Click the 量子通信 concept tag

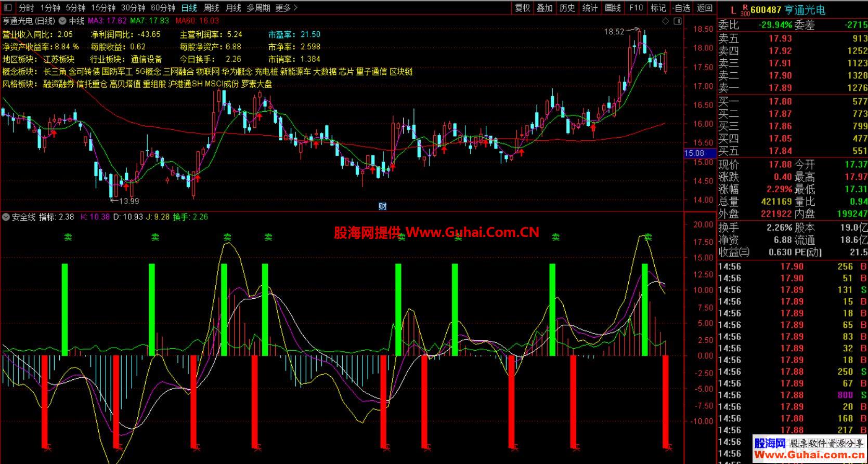[371, 72]
